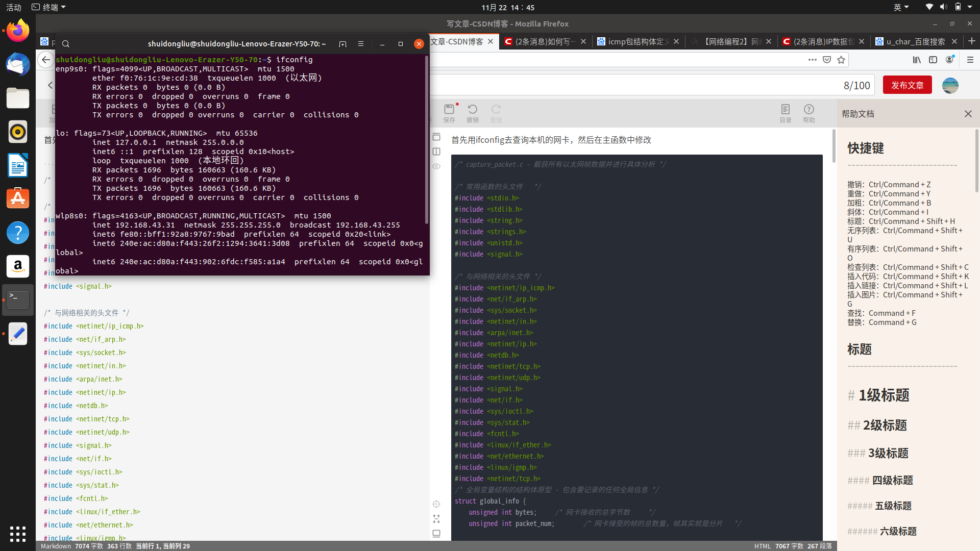Toggle split-pane layout icon beside the preview
The height and width of the screenshot is (551, 980).
coord(436,152)
